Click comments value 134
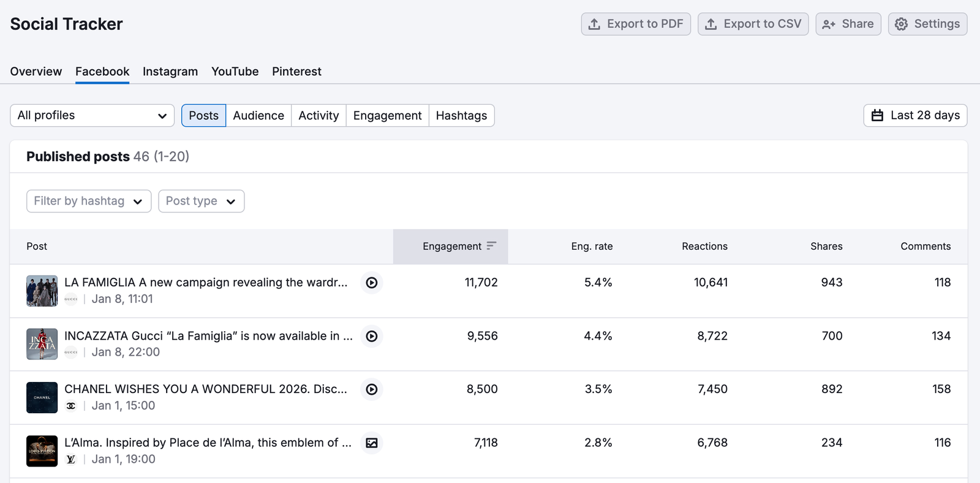 click(x=941, y=335)
